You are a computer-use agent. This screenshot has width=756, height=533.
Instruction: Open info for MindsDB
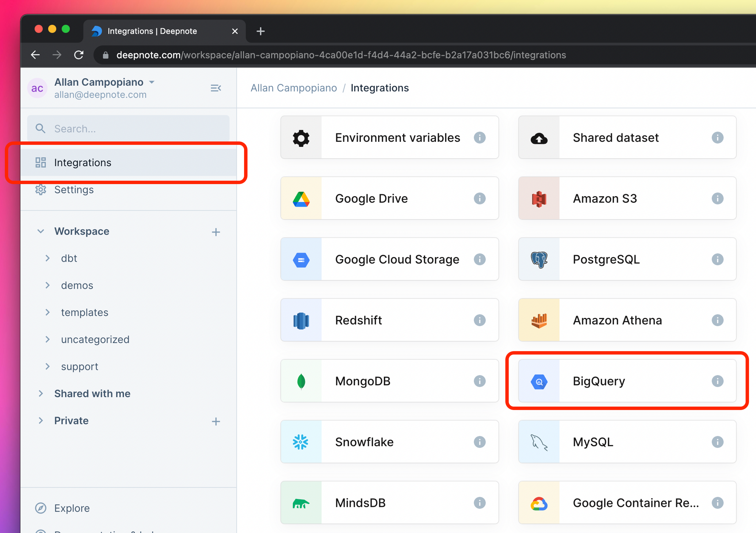pyautogui.click(x=479, y=503)
